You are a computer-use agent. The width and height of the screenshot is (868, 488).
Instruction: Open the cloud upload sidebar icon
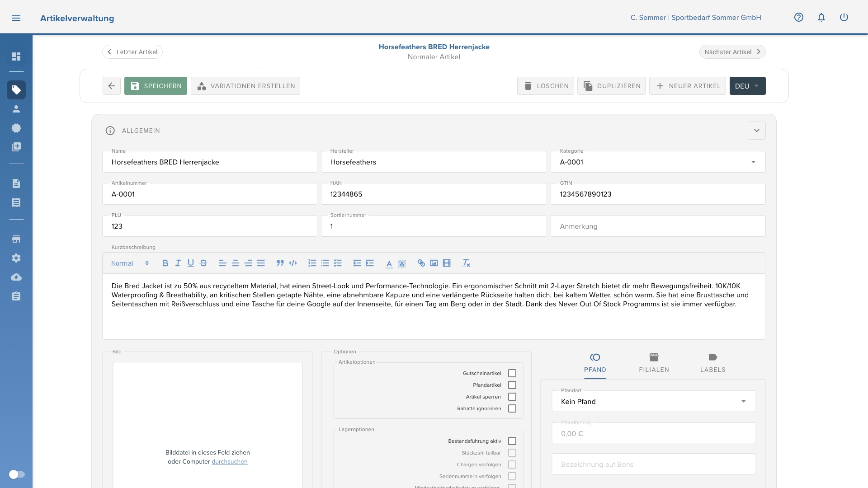point(16,277)
